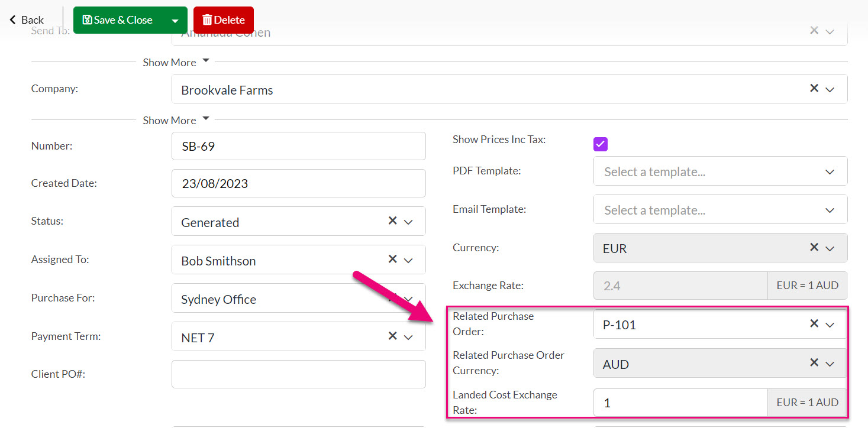
Task: Clear the Assigned To value Bob Smithson
Action: (x=392, y=259)
